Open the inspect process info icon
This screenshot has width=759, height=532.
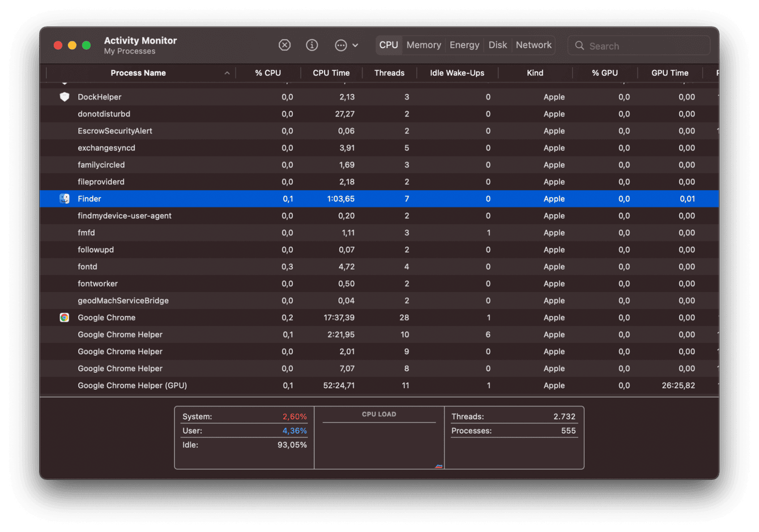pyautogui.click(x=312, y=45)
